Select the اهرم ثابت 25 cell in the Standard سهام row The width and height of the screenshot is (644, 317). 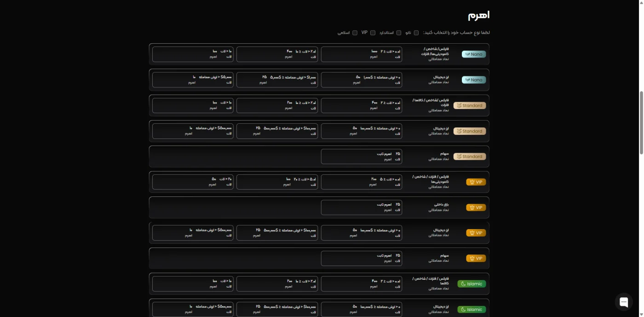(362, 156)
